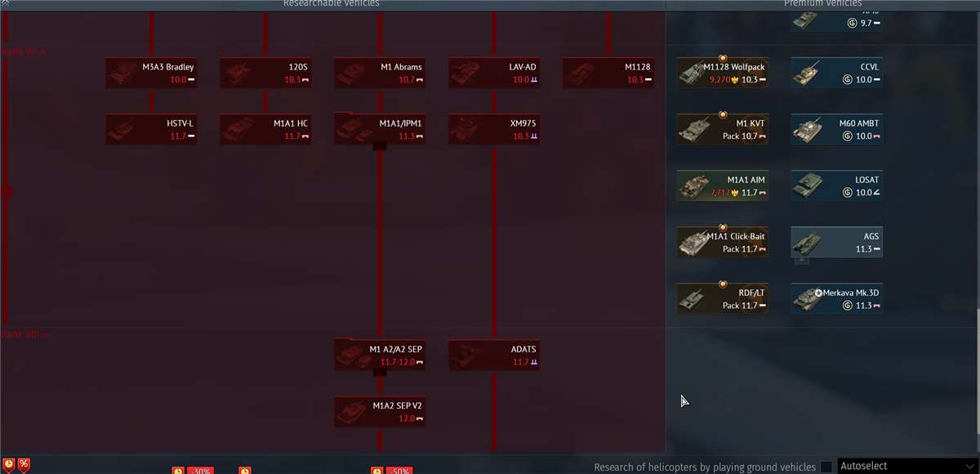Select the LOSAT premium vehicle card
Image resolution: width=980 pixels, height=474 pixels.
837,186
